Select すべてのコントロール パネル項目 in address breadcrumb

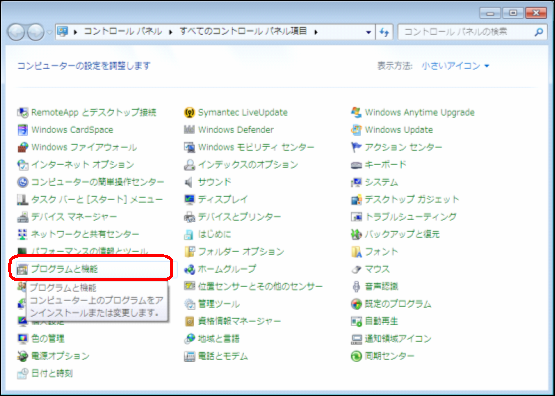click(243, 32)
